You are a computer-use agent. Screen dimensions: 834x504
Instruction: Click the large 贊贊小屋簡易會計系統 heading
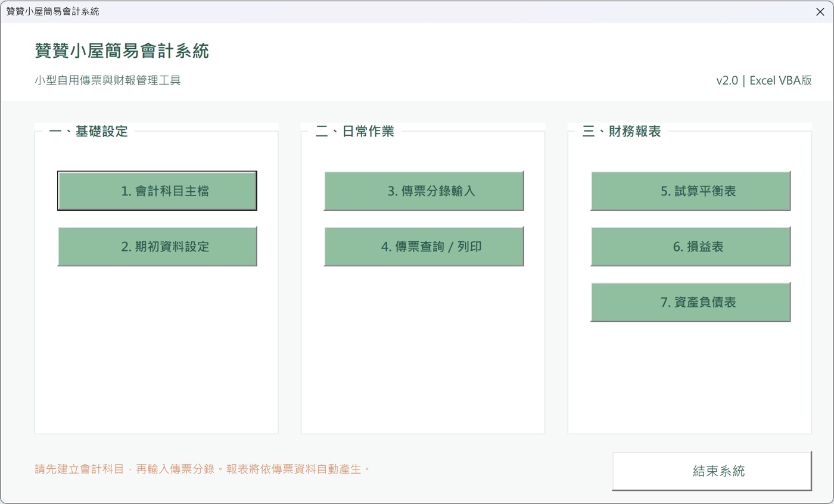[x=122, y=51]
